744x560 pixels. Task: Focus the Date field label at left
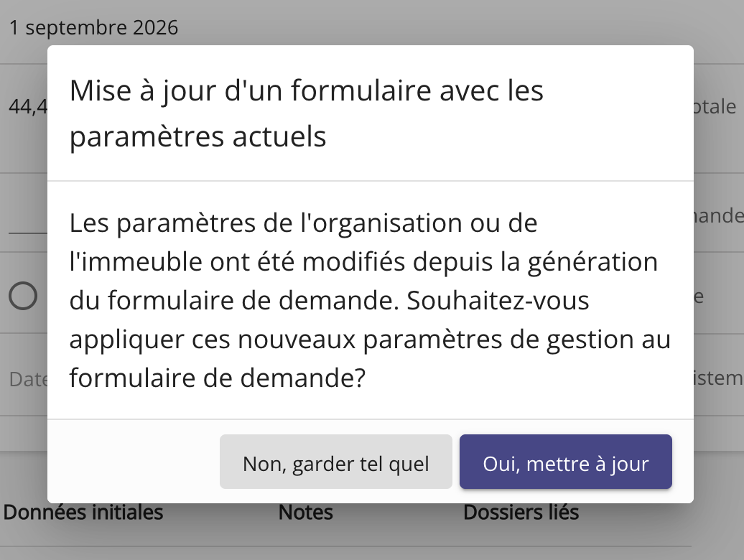click(x=28, y=379)
